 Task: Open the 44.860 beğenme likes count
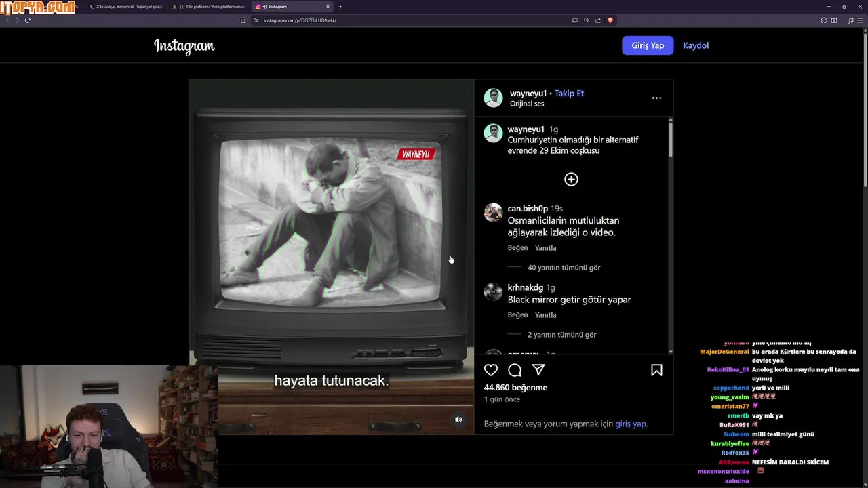pyautogui.click(x=515, y=388)
